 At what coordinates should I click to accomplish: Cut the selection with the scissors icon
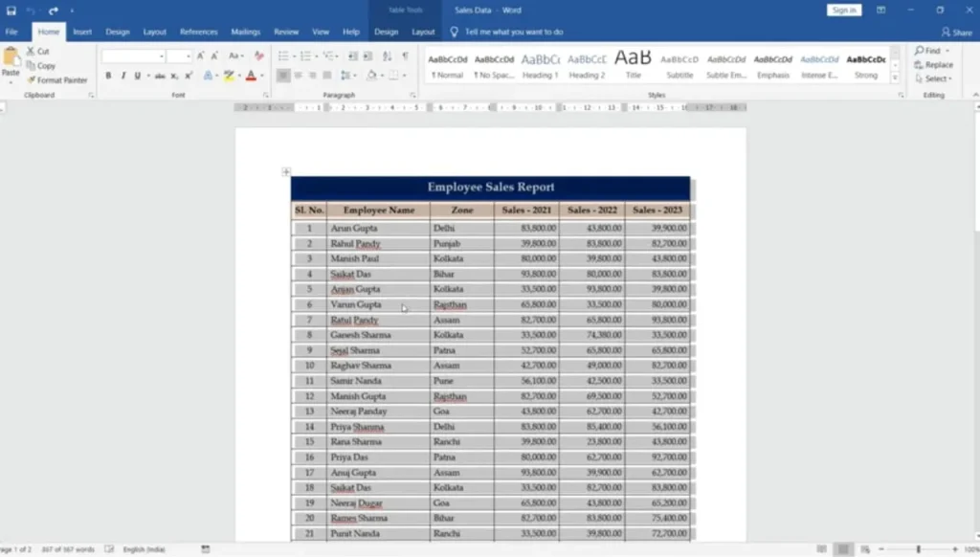[x=31, y=52]
